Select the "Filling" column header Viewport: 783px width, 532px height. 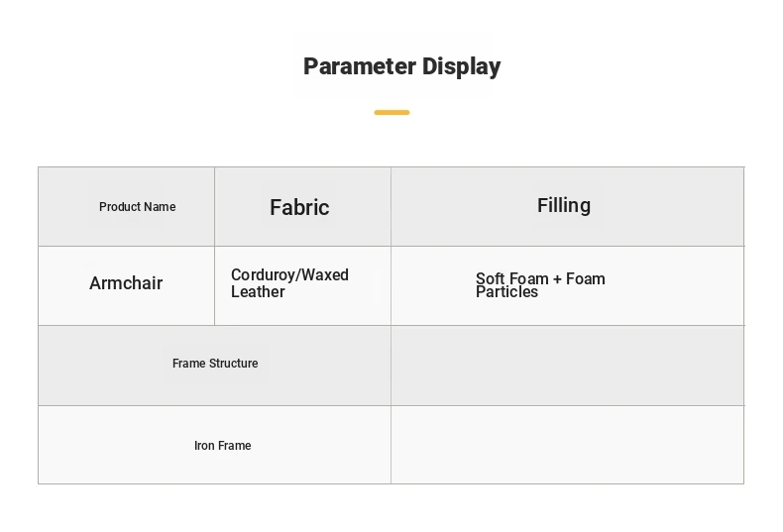(x=564, y=205)
